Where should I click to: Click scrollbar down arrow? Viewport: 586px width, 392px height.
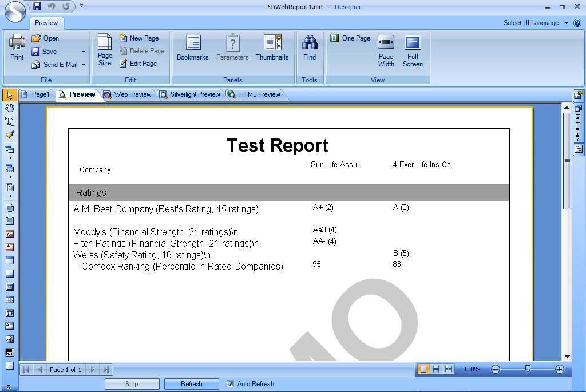point(567,357)
